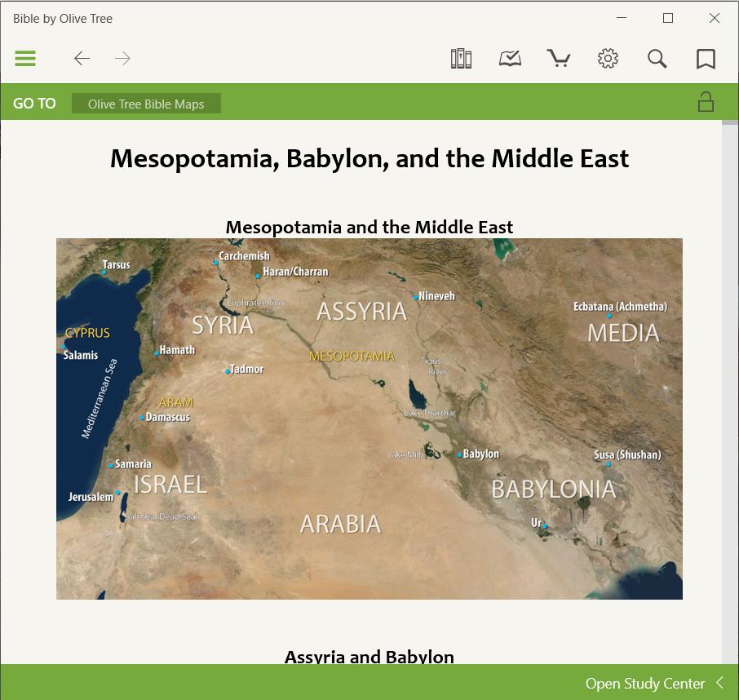Maximize the Bible by Olive Tree window

coord(668,18)
